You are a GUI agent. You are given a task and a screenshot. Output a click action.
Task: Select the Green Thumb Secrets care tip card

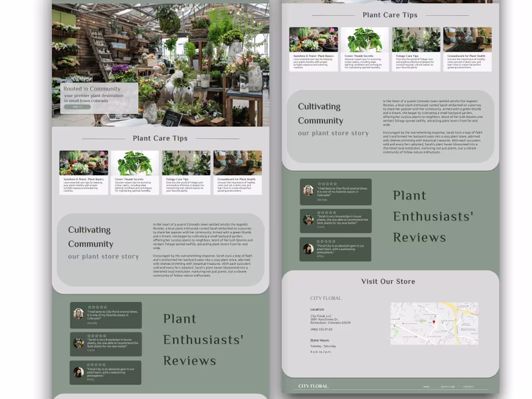365,48
